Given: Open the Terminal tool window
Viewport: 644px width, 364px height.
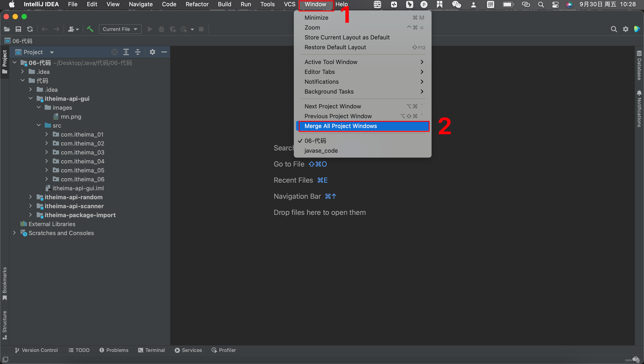Looking at the screenshot, I should pos(152,350).
